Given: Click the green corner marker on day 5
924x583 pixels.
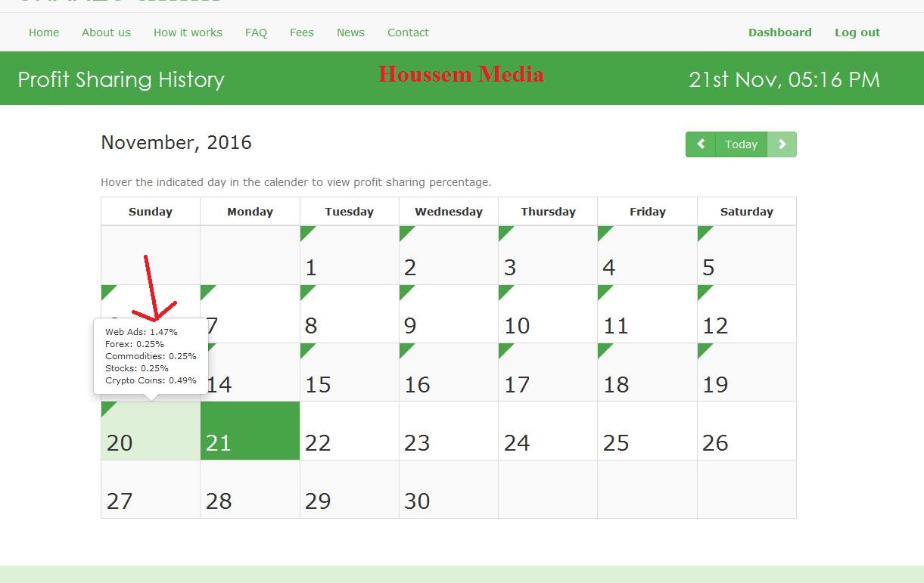Looking at the screenshot, I should tap(703, 231).
